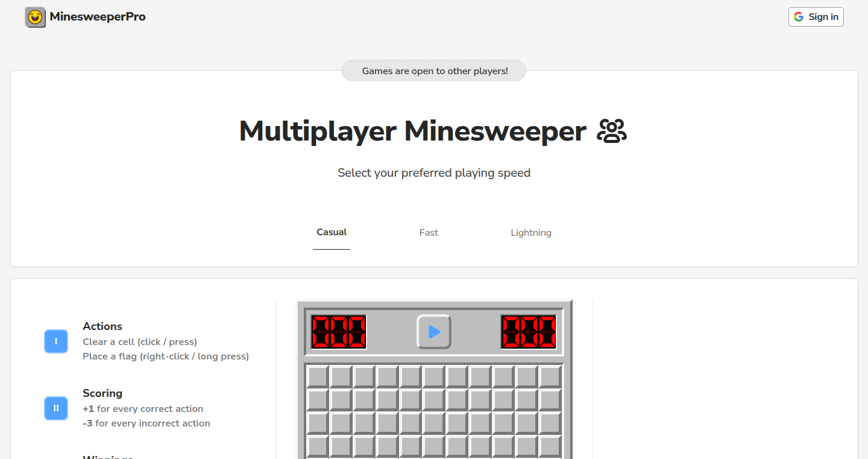Switch to the Lightning speed tab

tap(531, 232)
